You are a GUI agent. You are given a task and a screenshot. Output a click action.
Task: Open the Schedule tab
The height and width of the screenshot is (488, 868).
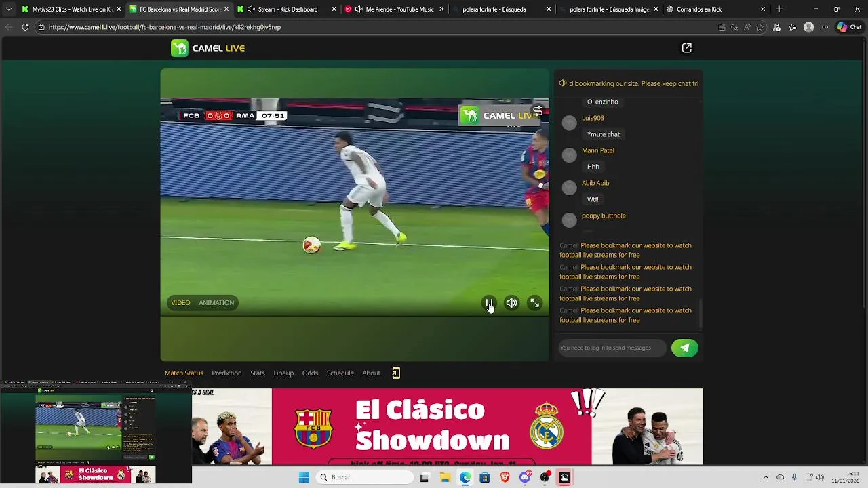tap(340, 373)
